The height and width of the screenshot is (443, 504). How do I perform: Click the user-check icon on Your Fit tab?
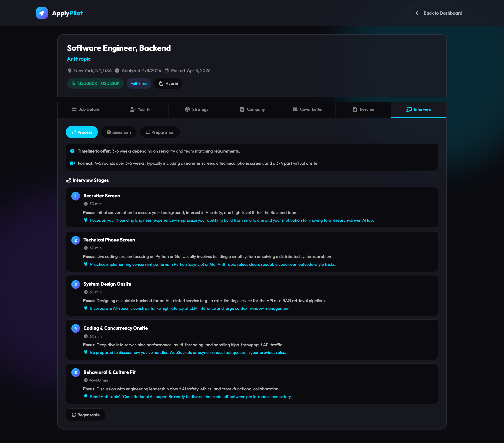133,109
